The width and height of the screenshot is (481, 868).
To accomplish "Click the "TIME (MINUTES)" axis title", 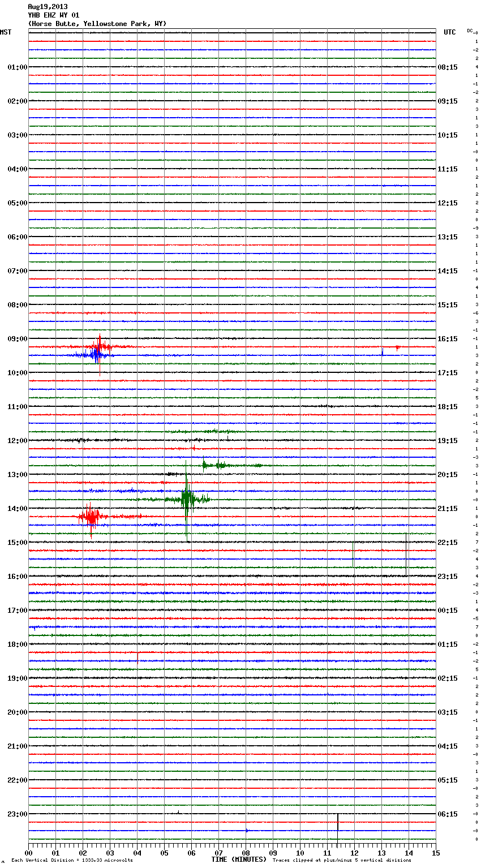I will point(239,860).
